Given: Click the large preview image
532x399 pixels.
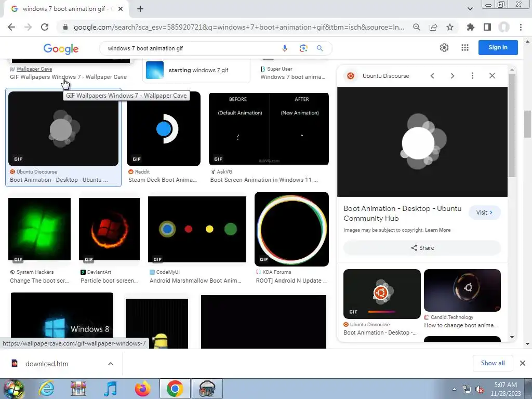Looking at the screenshot, I should [x=422, y=142].
